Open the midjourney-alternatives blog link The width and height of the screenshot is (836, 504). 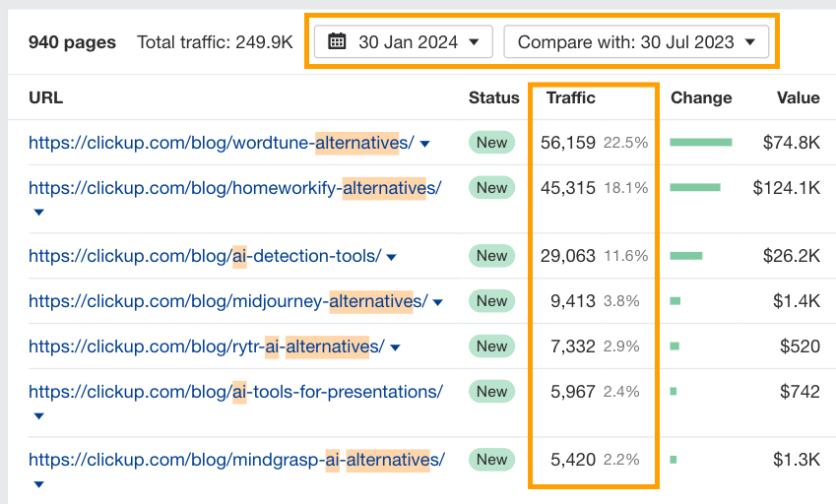coord(228,301)
